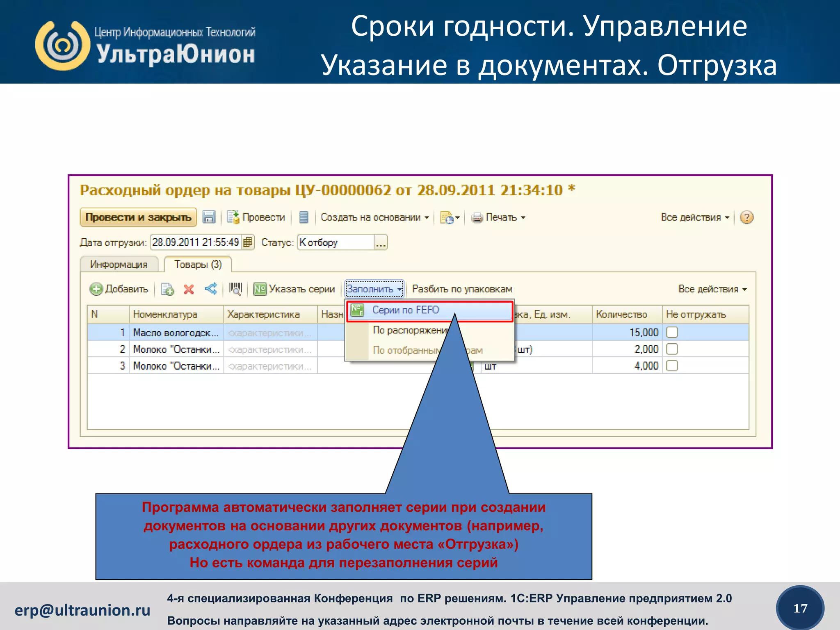Click the barcode search icon
The height and width of the screenshot is (630, 840).
tap(235, 289)
